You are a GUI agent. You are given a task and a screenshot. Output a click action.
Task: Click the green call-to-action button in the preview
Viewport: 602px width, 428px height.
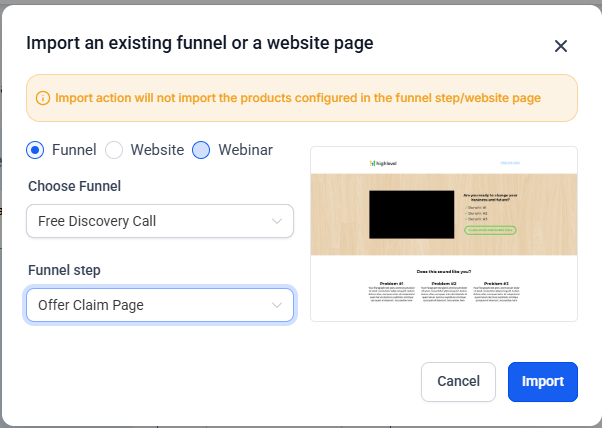[x=490, y=230]
